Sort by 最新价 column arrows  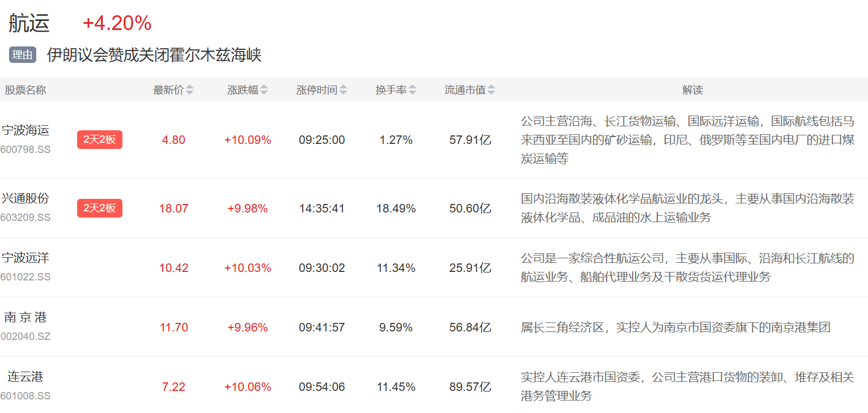coord(189,90)
